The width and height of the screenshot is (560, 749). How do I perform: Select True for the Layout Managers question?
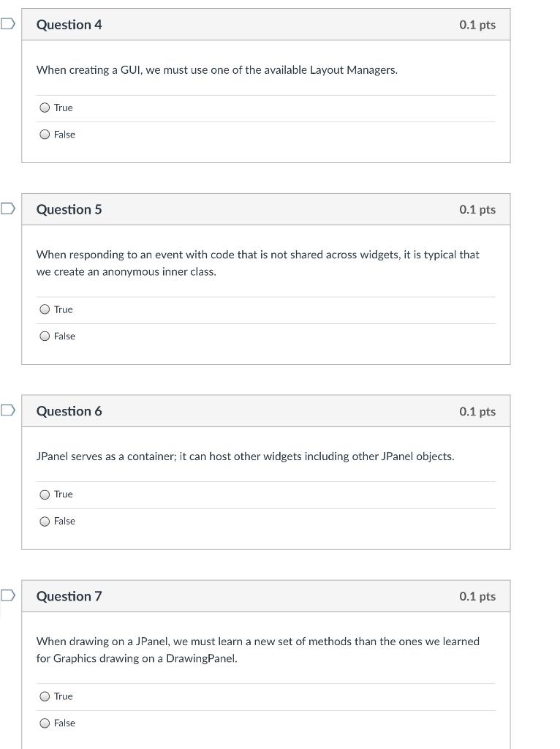(x=45, y=108)
